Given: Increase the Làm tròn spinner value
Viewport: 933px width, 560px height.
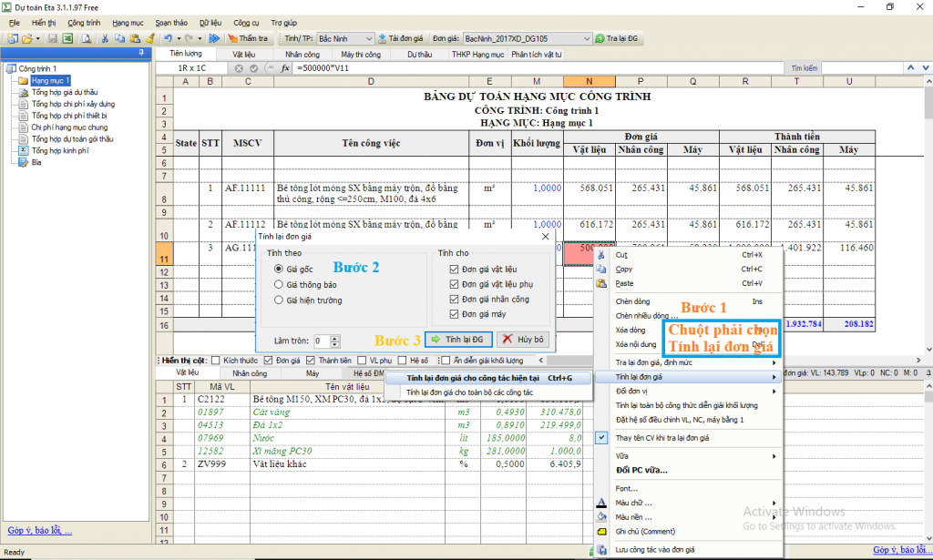Looking at the screenshot, I should (x=336, y=337).
